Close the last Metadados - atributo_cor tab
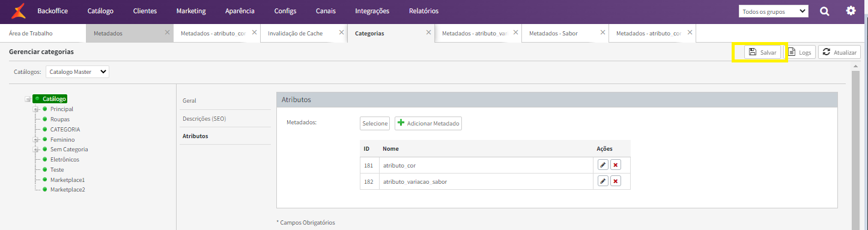The image size is (868, 230). click(690, 32)
